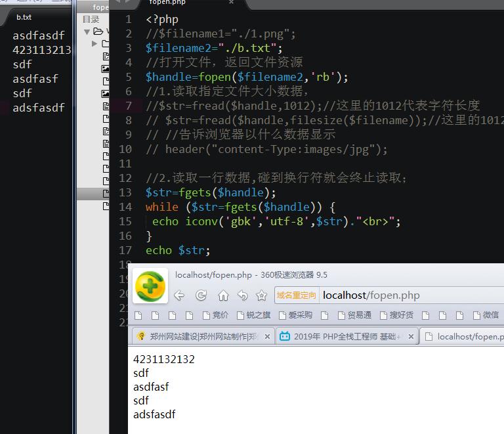Click the $filename2="./b.txt" code line
Viewport: 504px width, 434px height.
click(x=214, y=48)
